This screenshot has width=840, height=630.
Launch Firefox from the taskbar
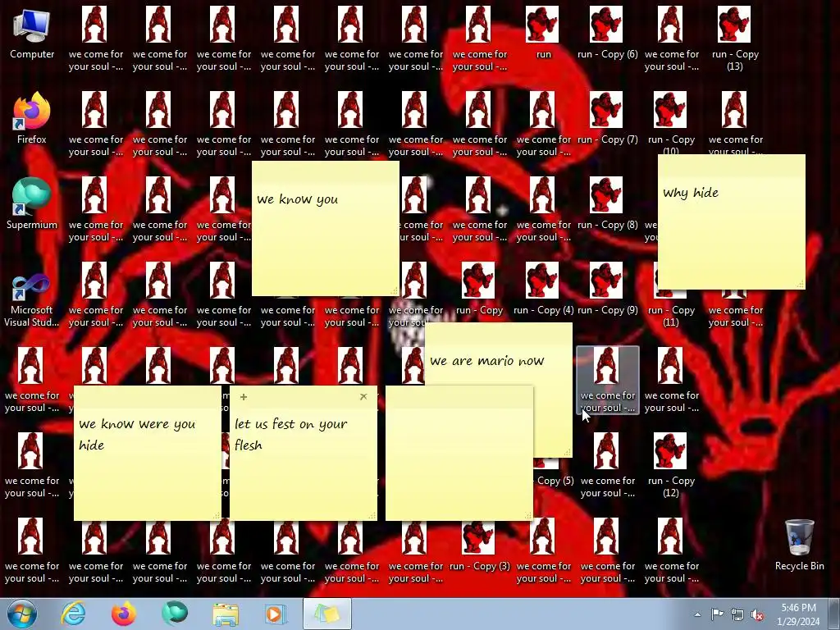coord(124,614)
